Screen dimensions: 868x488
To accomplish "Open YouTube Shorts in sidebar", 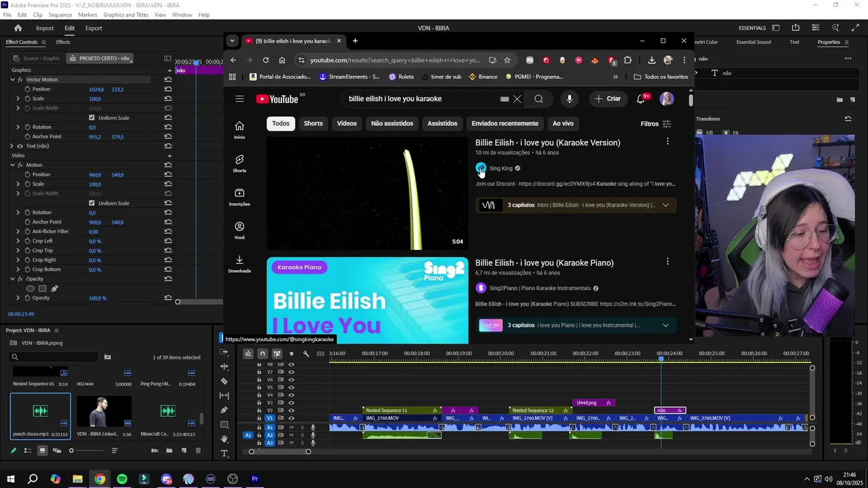I will coord(239,163).
